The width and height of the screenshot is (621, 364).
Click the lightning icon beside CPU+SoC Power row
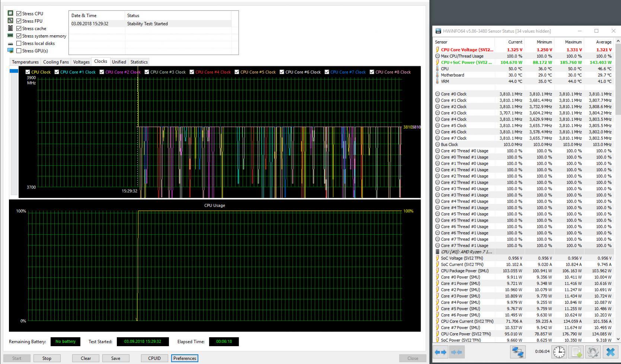tap(437, 62)
